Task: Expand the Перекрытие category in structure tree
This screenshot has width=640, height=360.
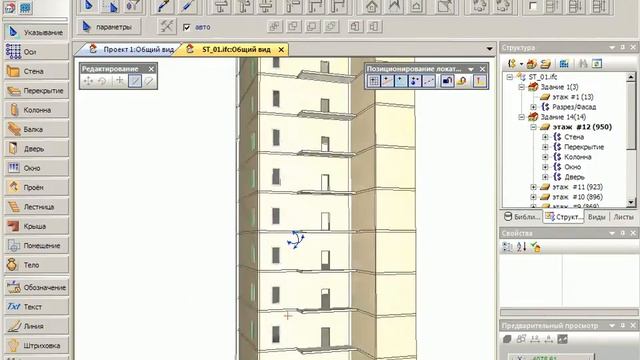Action: [x=545, y=147]
